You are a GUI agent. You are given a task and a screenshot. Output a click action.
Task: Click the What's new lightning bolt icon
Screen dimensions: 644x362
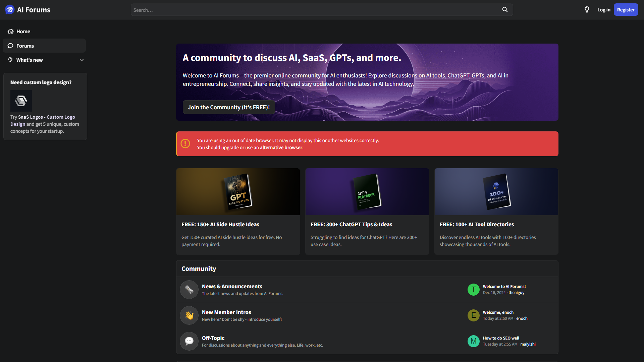10,60
